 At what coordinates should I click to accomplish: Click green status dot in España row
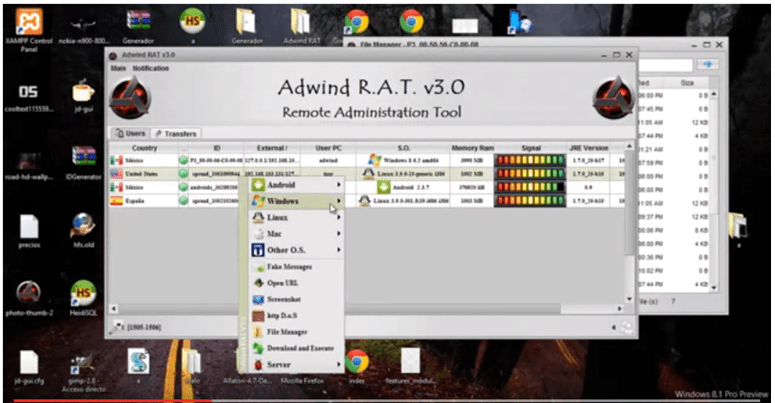[183, 201]
